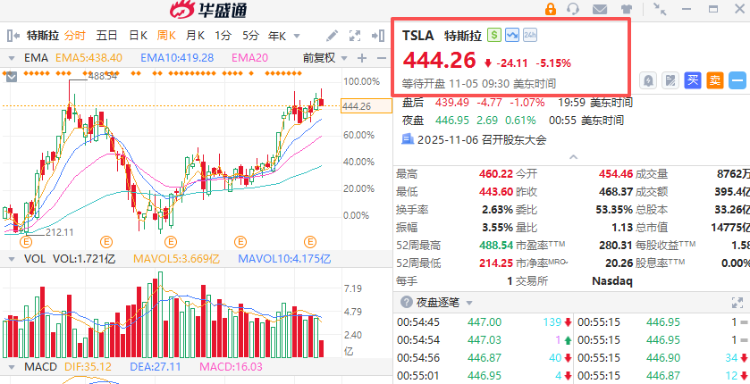Click the 盘后 price 439.49
The image size is (750, 384).
pyautogui.click(x=452, y=102)
